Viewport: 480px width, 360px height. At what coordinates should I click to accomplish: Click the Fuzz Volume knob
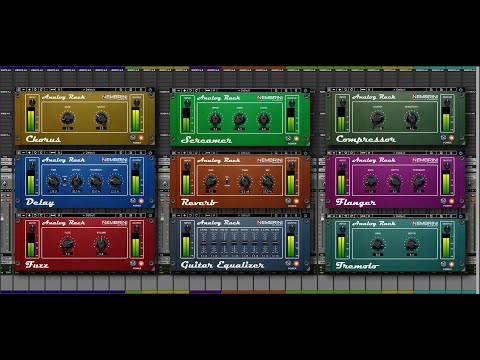pyautogui.click(x=101, y=244)
